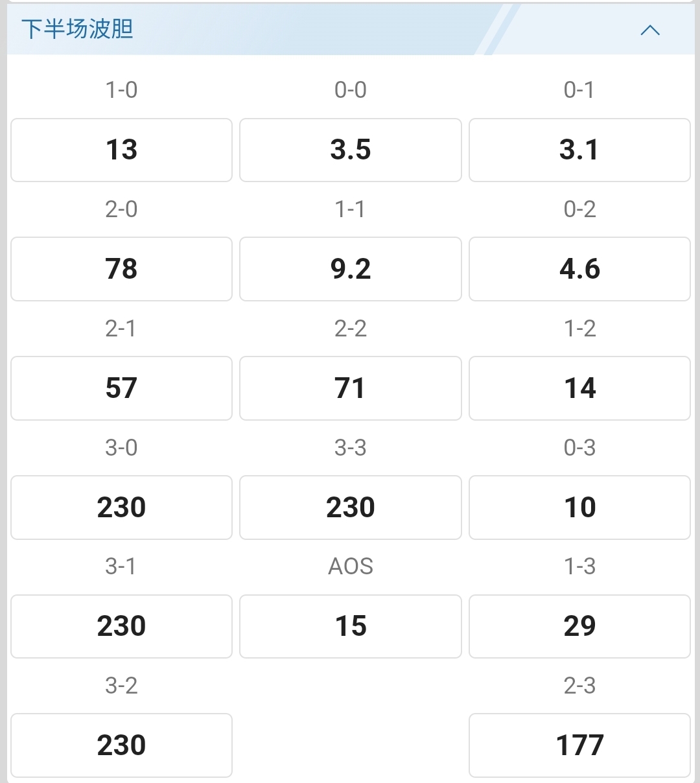
Task: Click the 下半场波胆 header title
Action: pos(77,29)
